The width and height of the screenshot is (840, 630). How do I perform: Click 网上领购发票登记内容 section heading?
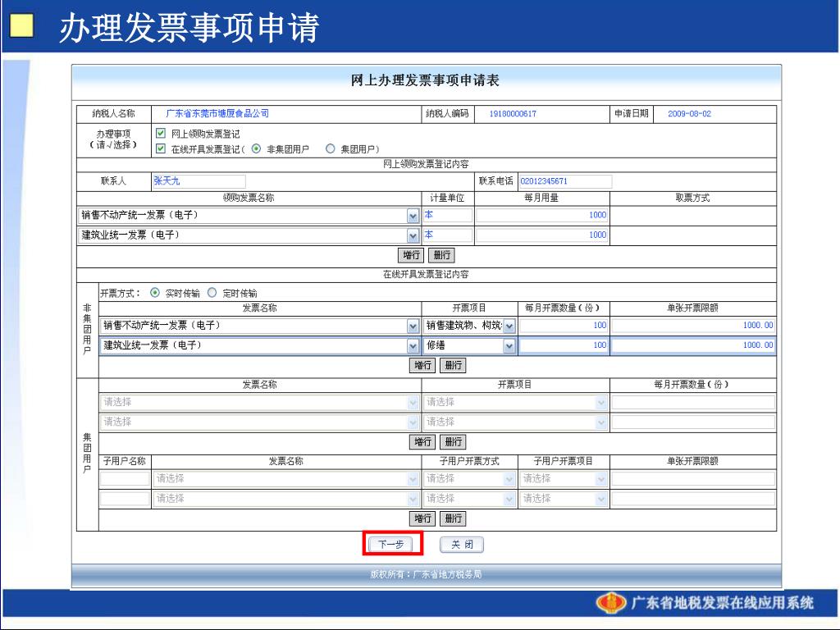pos(426,164)
